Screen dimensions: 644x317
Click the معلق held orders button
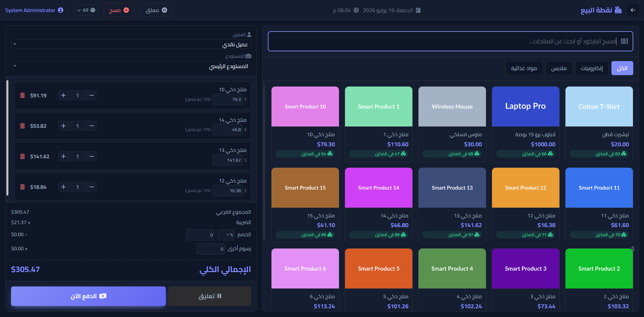tap(156, 10)
